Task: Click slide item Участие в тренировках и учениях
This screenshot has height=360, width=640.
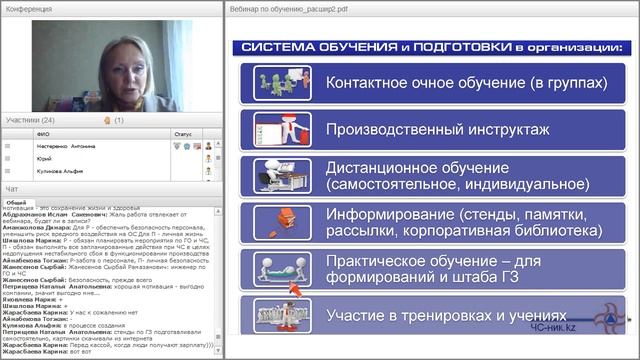Action: [433, 316]
